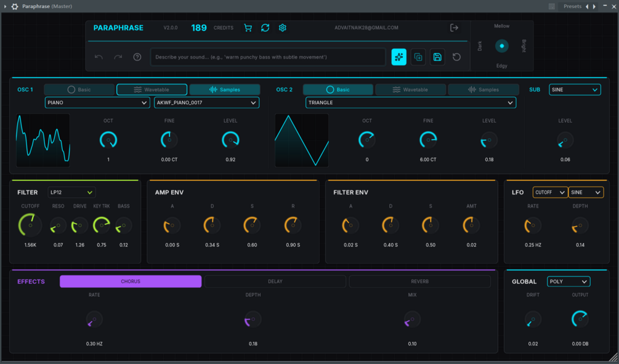The image size is (619, 364).
Task: Select OSC 2 Samples mode
Action: pyautogui.click(x=483, y=90)
